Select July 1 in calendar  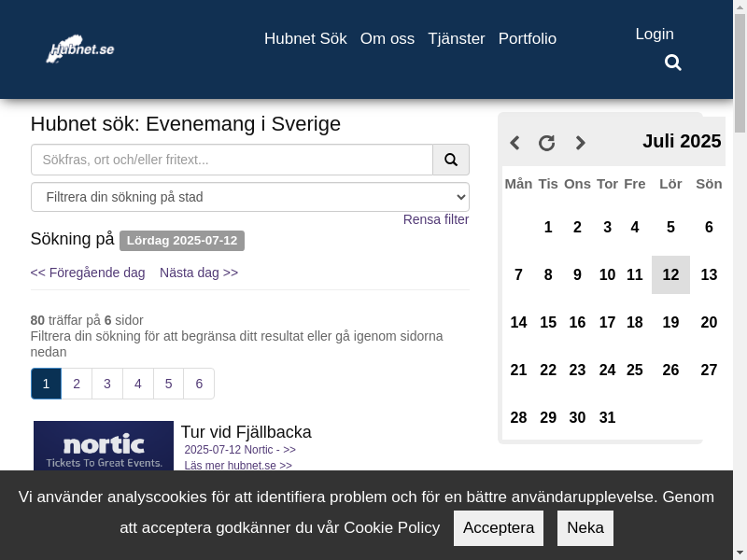tap(548, 227)
